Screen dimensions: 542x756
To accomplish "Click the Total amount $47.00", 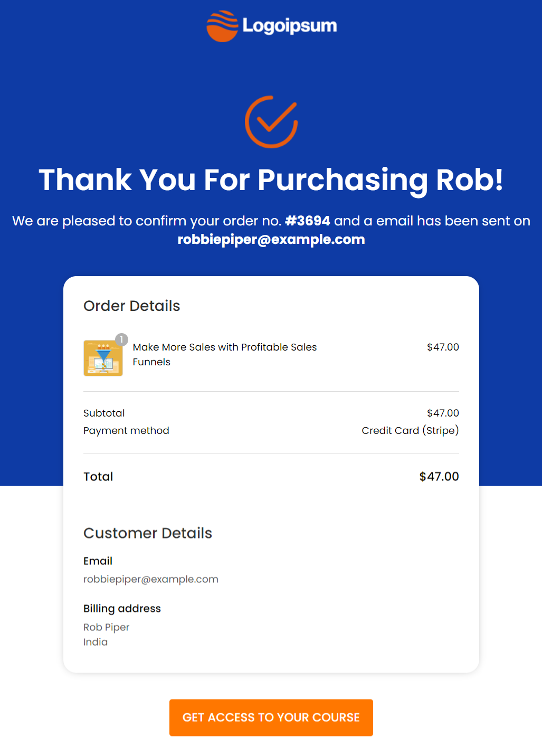I will point(439,477).
